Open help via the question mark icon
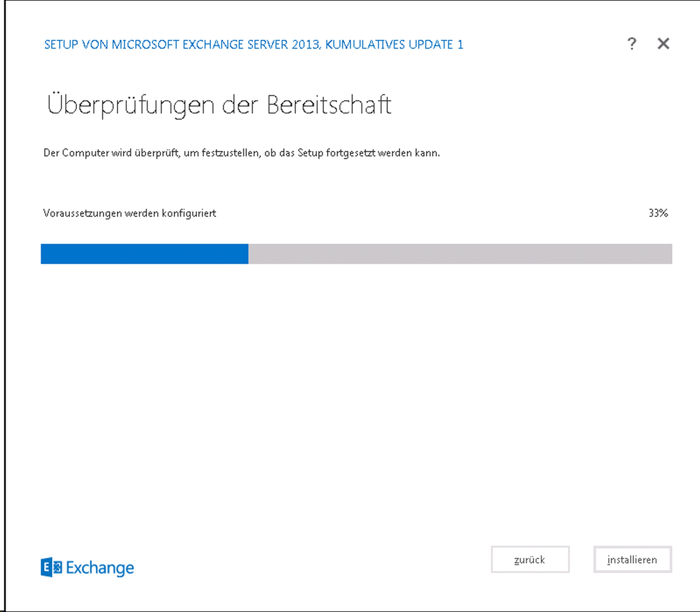The image size is (700, 612). pyautogui.click(x=632, y=44)
